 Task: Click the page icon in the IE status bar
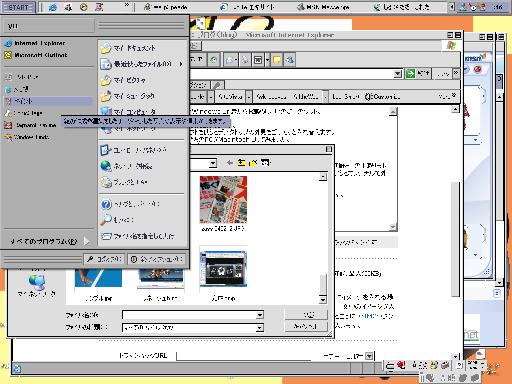16,368
